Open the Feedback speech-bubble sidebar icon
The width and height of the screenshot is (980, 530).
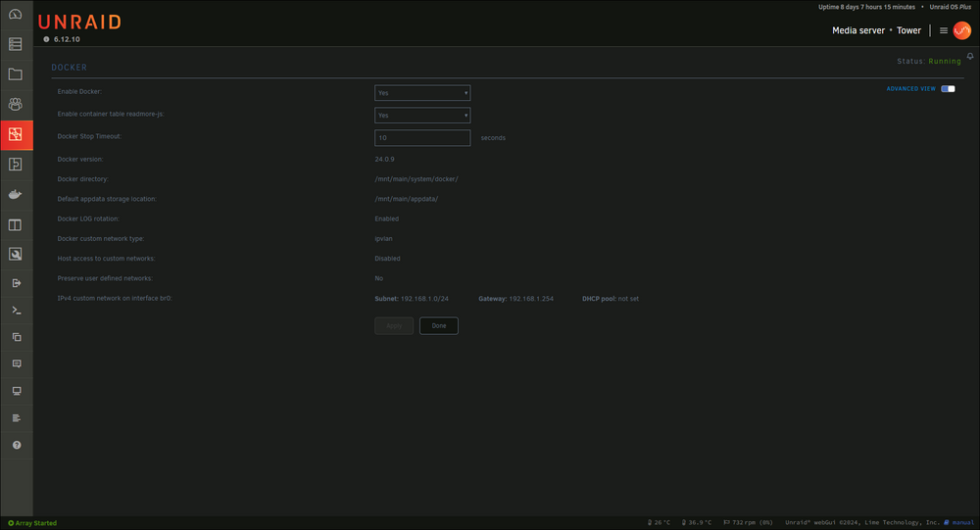point(17,363)
